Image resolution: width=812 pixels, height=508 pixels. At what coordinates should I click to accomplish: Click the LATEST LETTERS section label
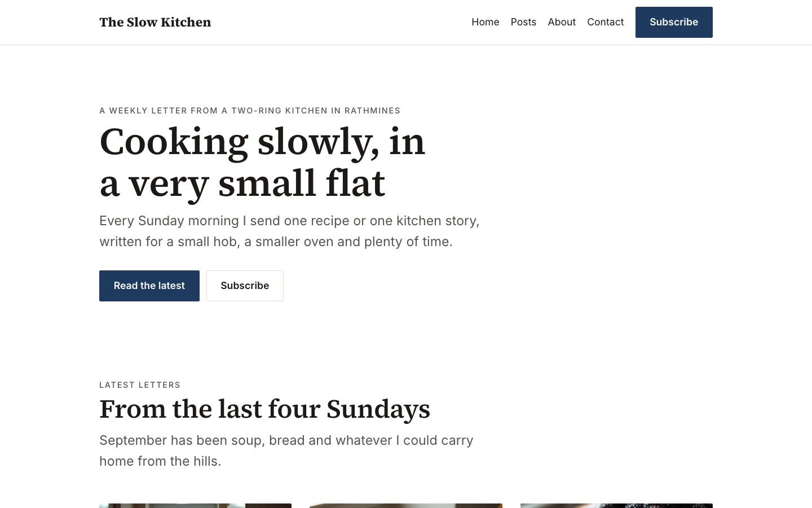coord(140,385)
